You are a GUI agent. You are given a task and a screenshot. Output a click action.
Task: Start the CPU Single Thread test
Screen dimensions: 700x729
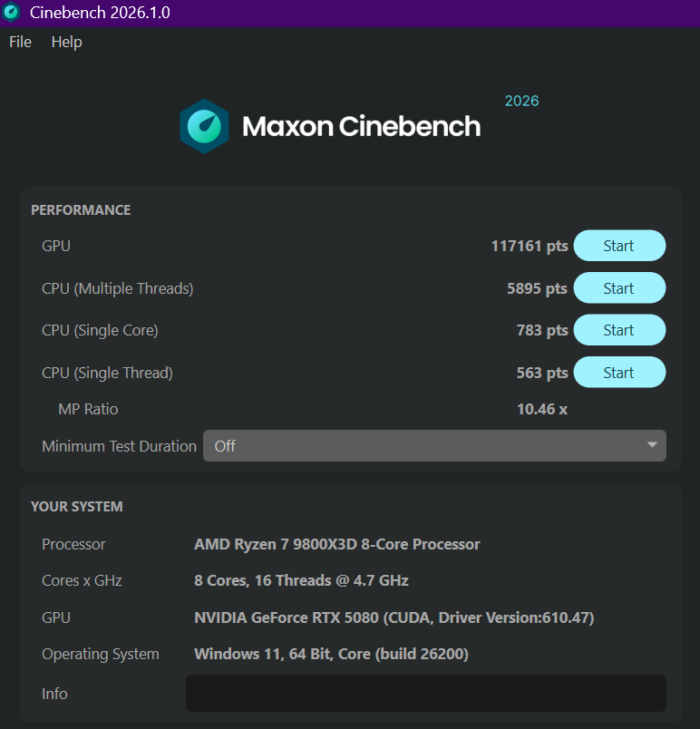point(619,373)
